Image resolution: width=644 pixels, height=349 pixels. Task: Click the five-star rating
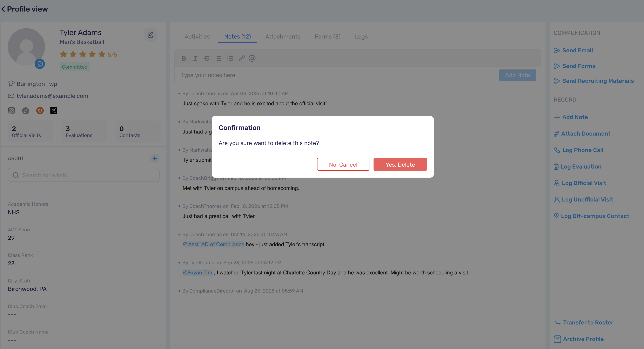(x=82, y=54)
